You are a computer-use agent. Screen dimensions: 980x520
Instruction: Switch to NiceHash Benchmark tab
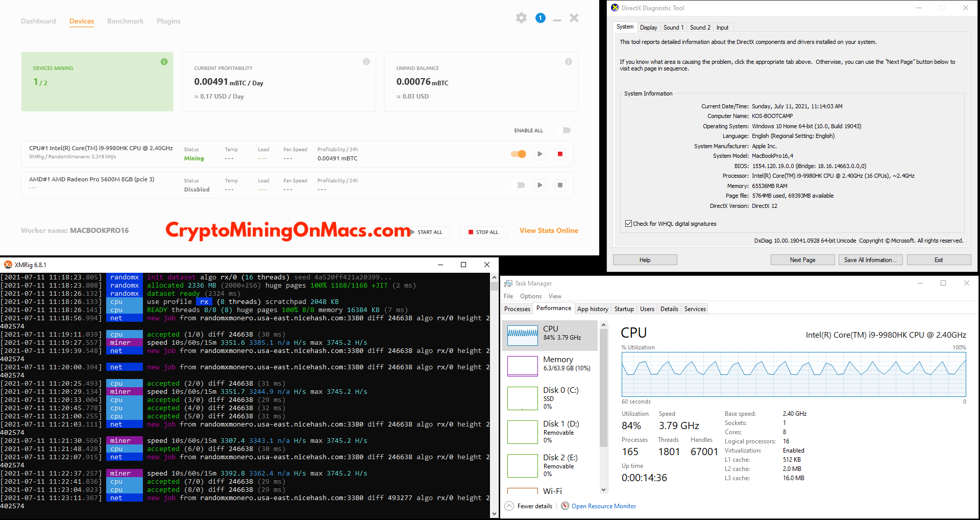(125, 21)
